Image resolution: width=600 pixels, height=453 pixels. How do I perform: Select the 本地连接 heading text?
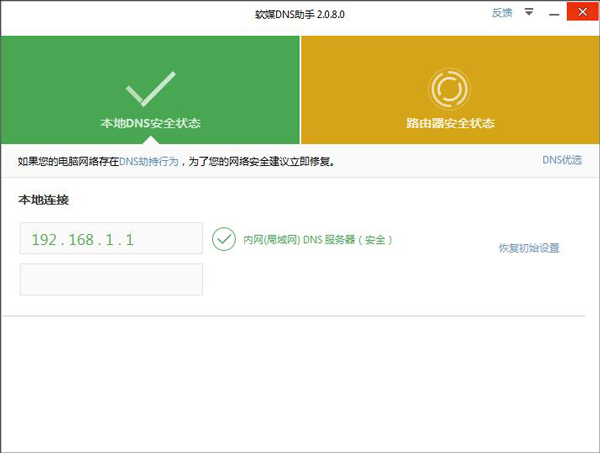[x=44, y=200]
